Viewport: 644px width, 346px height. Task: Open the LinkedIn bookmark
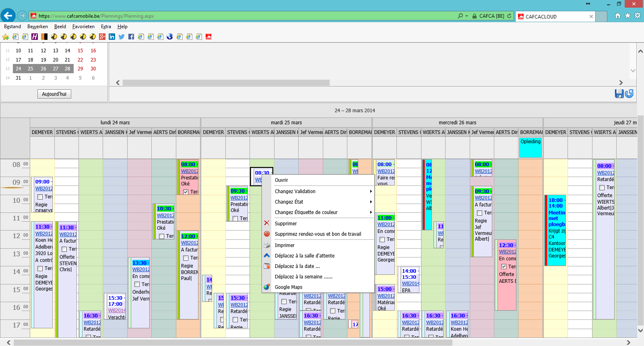point(112,37)
